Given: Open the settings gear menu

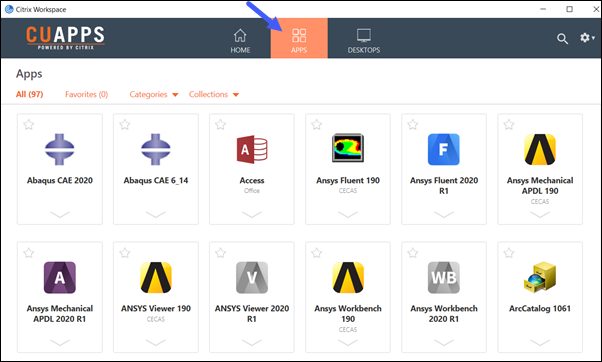Looking at the screenshot, I should [x=587, y=38].
